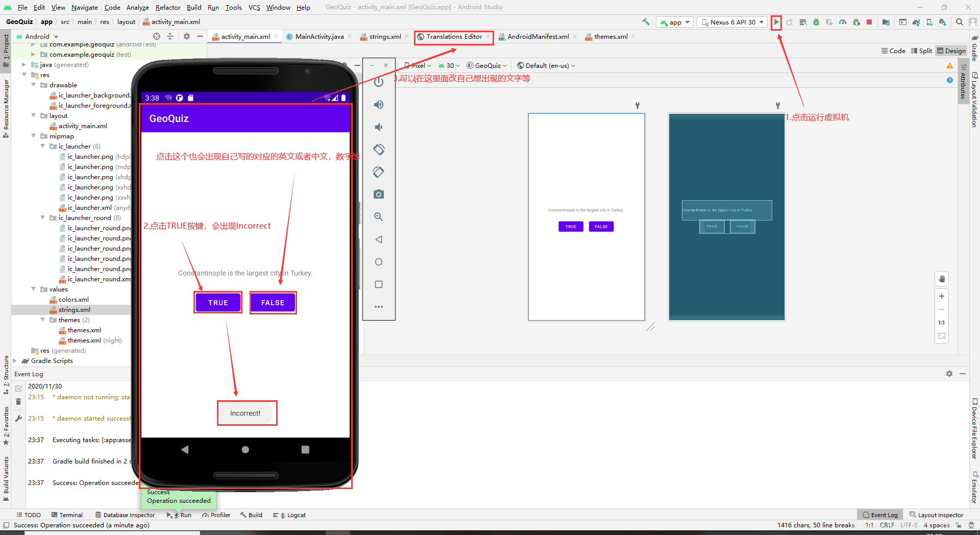Open Event Log settings gear

(x=949, y=374)
